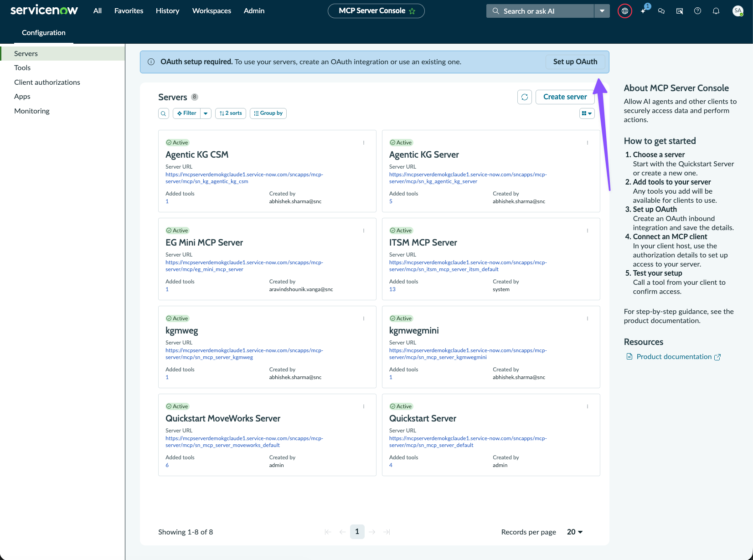Click the 2 sorts button
Screen dimensions: 753x560
click(x=231, y=113)
